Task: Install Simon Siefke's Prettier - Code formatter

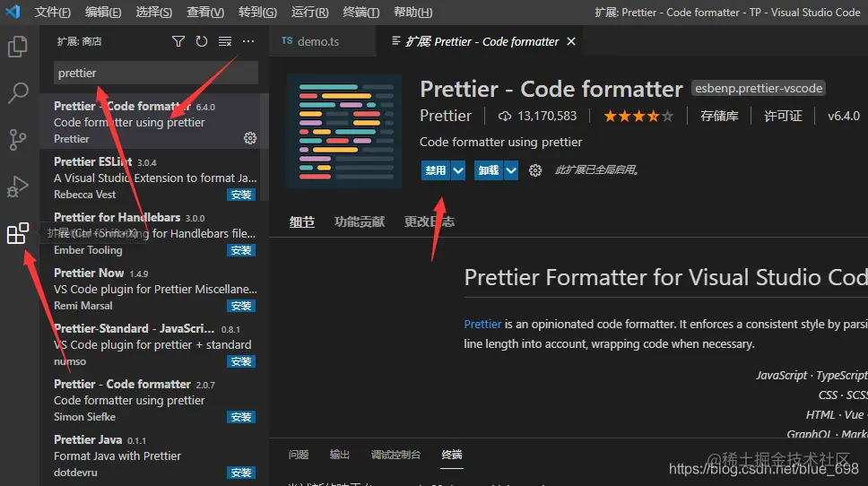Action: pyautogui.click(x=241, y=417)
